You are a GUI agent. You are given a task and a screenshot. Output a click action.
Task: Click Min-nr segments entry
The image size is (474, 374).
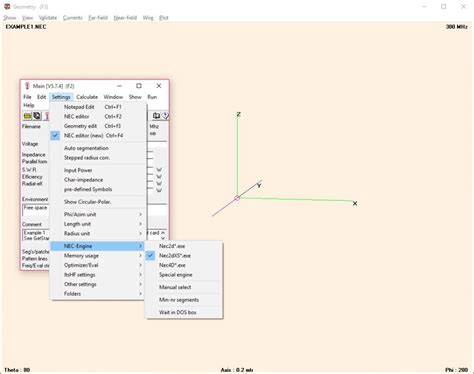point(184,300)
